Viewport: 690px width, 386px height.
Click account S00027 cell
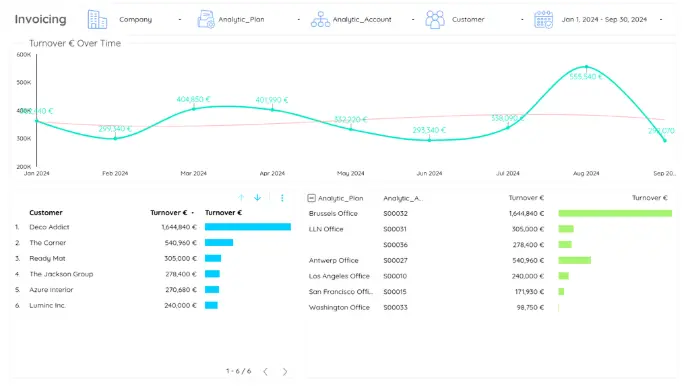[395, 261]
